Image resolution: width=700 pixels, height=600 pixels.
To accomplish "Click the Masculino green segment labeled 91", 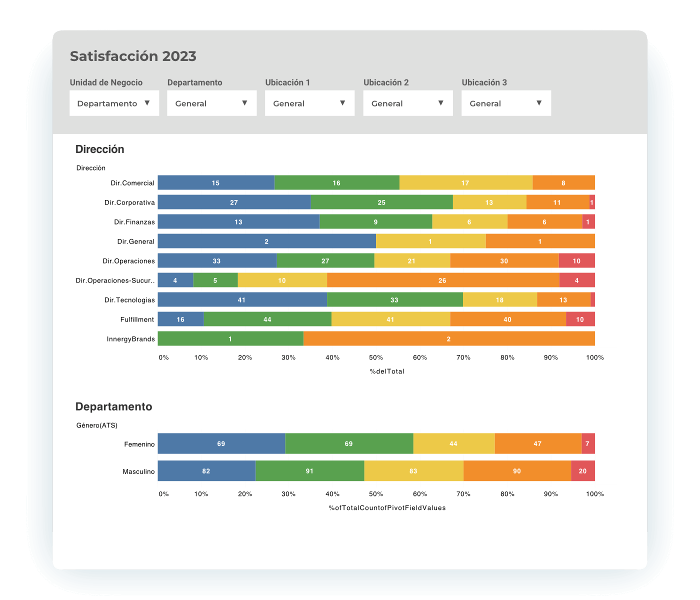I will [x=310, y=471].
